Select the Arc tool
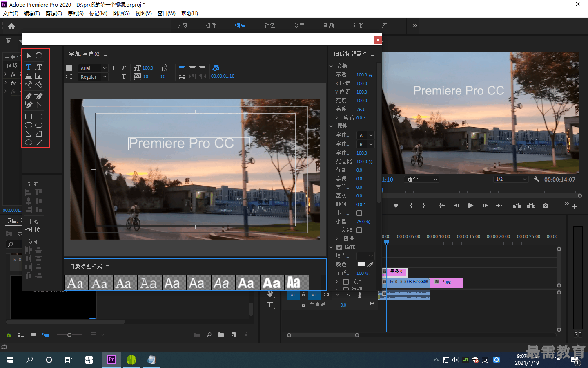 tap(39, 134)
